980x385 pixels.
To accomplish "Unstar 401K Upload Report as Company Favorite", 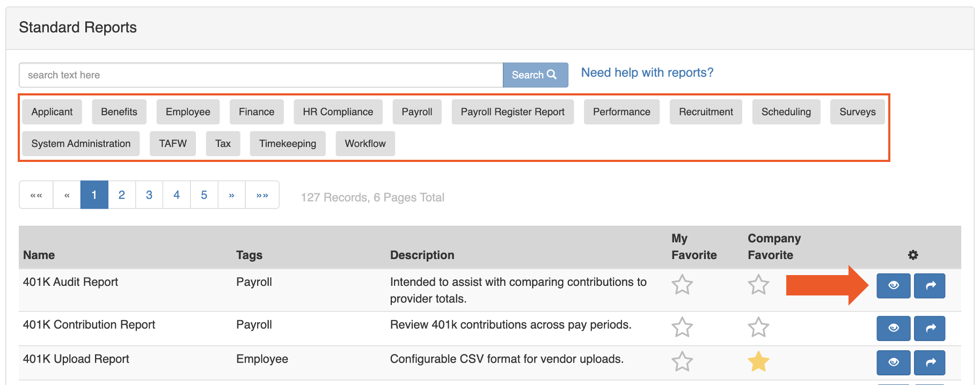I will [x=758, y=362].
